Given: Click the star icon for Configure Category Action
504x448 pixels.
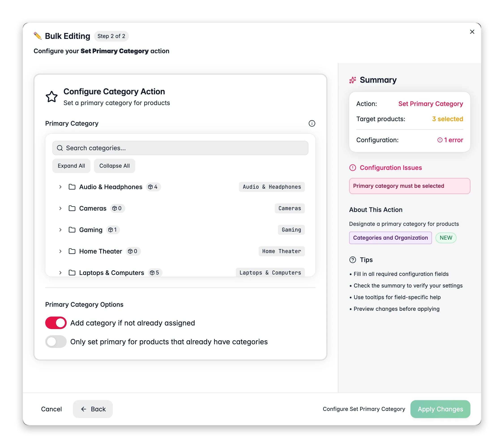Looking at the screenshot, I should point(51,97).
